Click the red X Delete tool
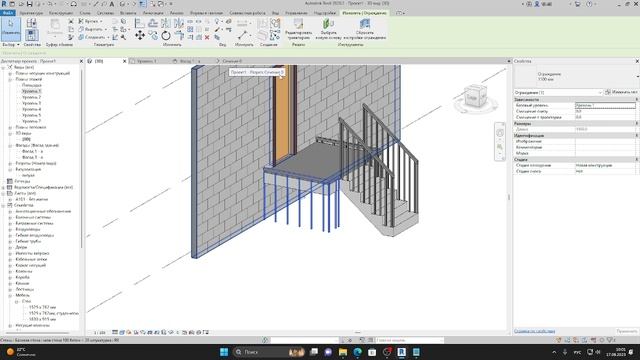This screenshot has width=640, height=360. coord(207,37)
